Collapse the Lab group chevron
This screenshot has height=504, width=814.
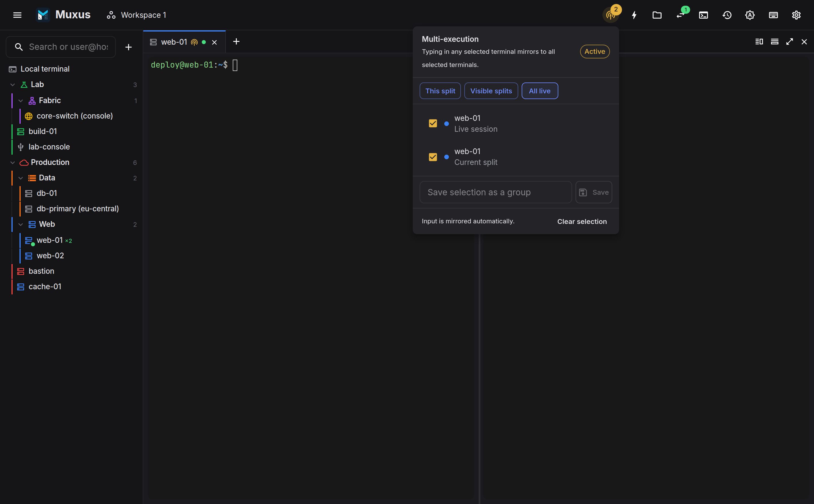[x=13, y=85]
